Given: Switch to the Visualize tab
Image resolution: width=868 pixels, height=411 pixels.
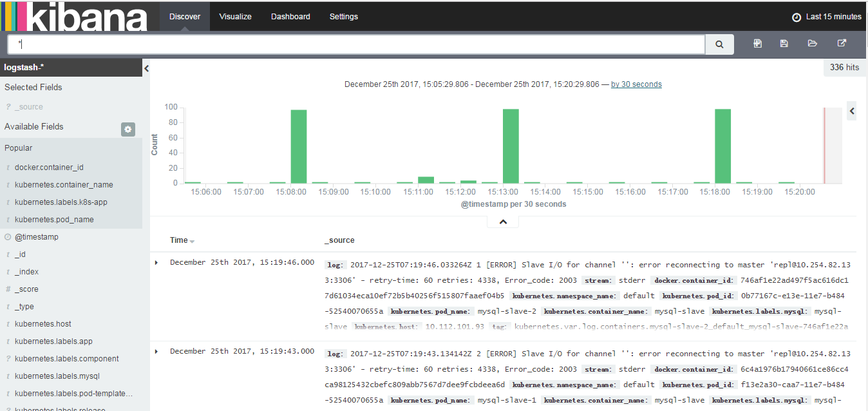Looking at the screenshot, I should 235,16.
